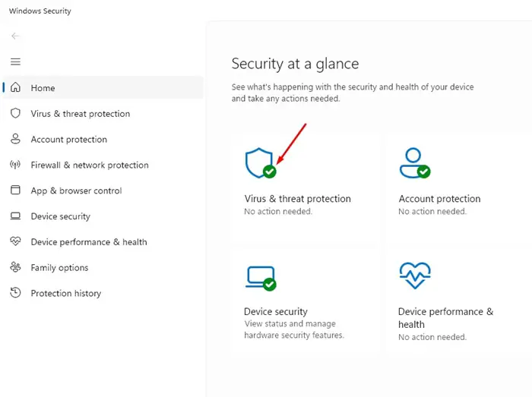Viewport: 532px width, 397px height.
Task: Open the Account protection tile heading
Action: tap(440, 199)
